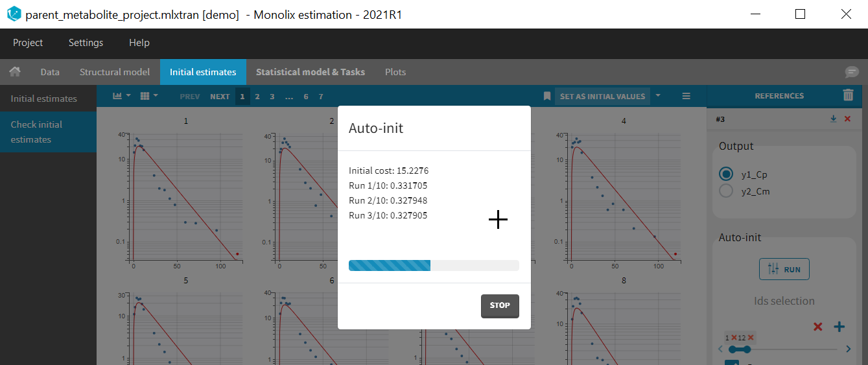Select the y1_Cp output radio button
The image size is (868, 365).
coord(727,174)
